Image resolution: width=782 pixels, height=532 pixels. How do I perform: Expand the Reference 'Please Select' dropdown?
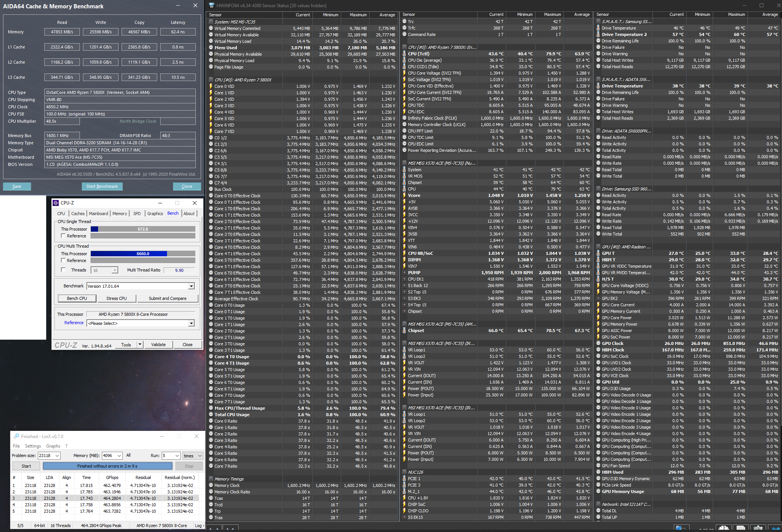(191, 323)
